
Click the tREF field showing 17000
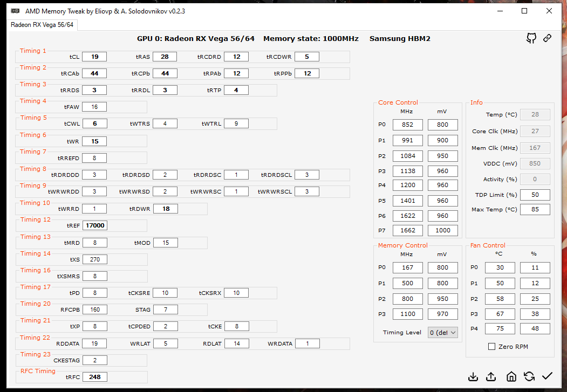[x=95, y=225]
